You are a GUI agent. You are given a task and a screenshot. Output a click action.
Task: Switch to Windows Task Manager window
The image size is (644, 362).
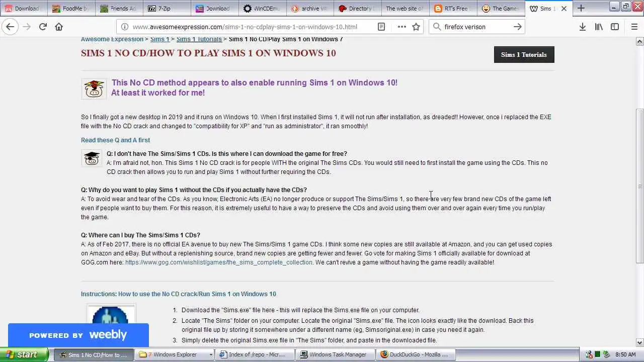click(x=335, y=354)
